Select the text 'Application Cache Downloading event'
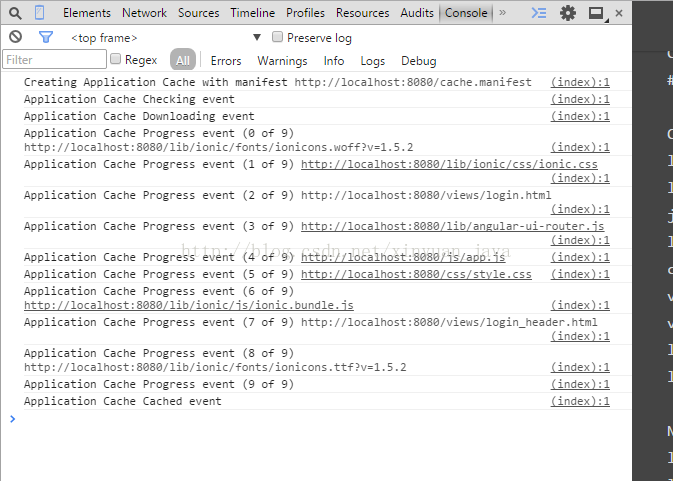Screen dimensions: 673x481 point(139,116)
